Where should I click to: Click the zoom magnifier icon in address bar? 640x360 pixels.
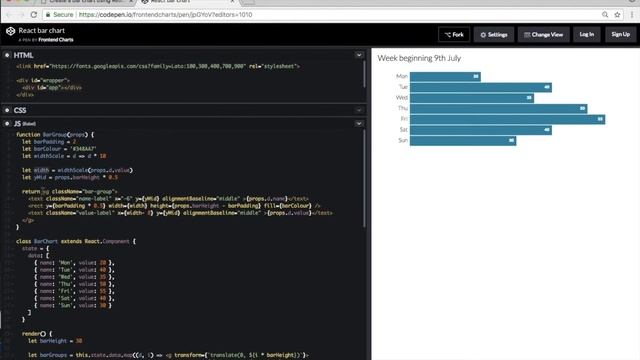pos(605,15)
